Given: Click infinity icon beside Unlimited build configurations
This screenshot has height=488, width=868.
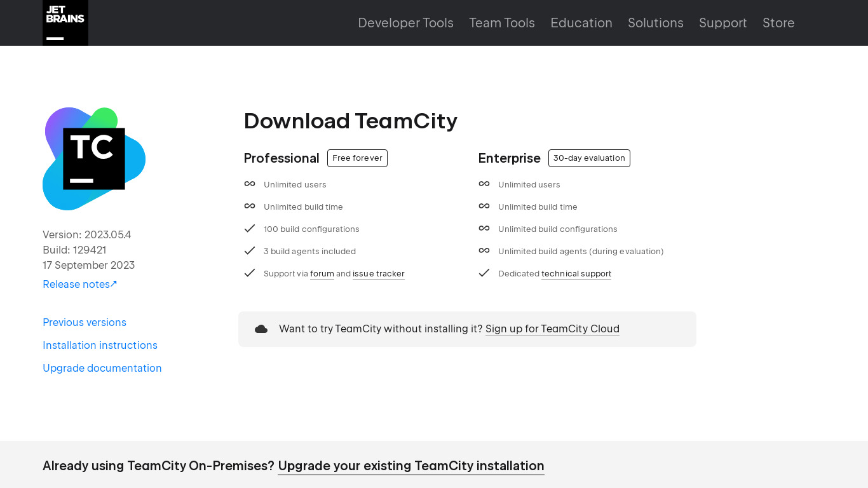Looking at the screenshot, I should pyautogui.click(x=484, y=228).
